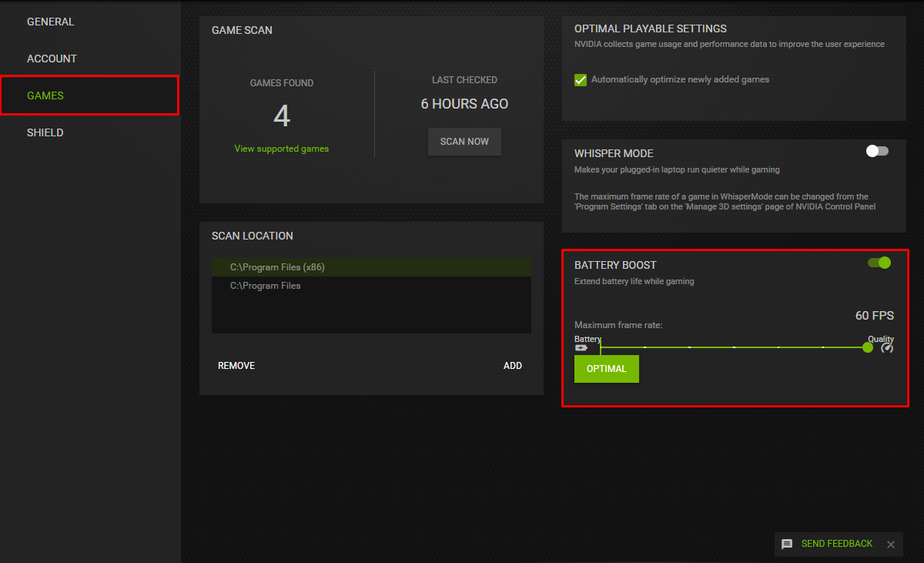Image resolution: width=924 pixels, height=563 pixels.
Task: Select the Games tab in sidebar
Action: click(90, 96)
